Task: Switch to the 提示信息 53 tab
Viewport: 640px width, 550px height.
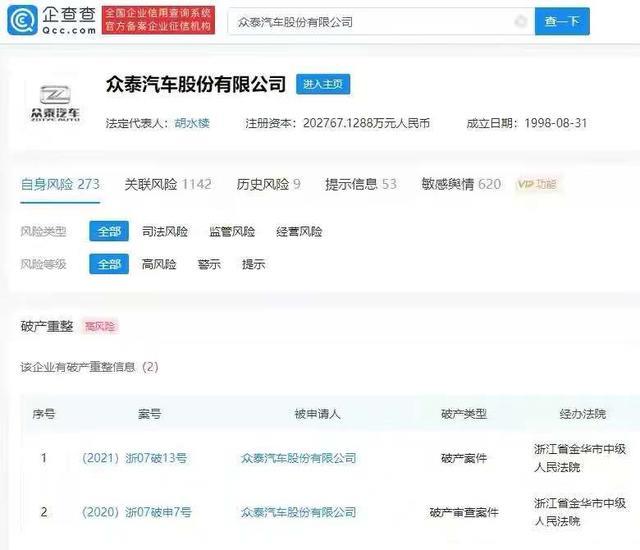Action: point(361,184)
